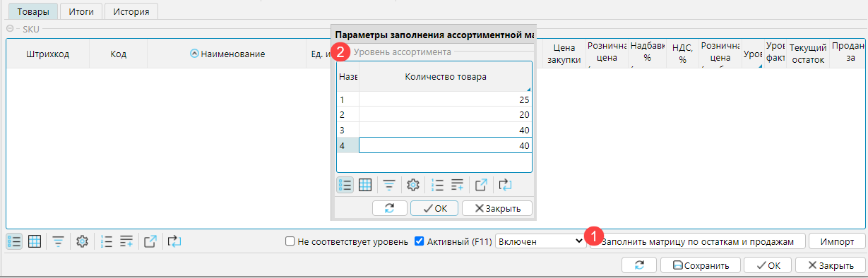Open filter icon in dialog toolbar

click(389, 185)
